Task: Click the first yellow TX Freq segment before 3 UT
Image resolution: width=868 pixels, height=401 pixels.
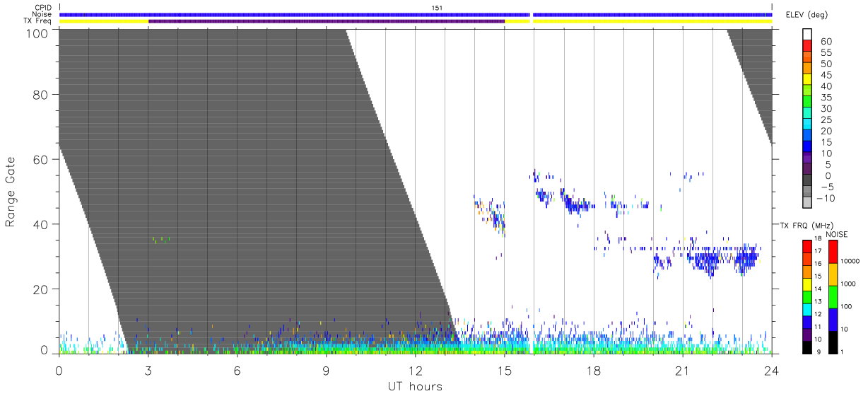Action: click(x=104, y=21)
